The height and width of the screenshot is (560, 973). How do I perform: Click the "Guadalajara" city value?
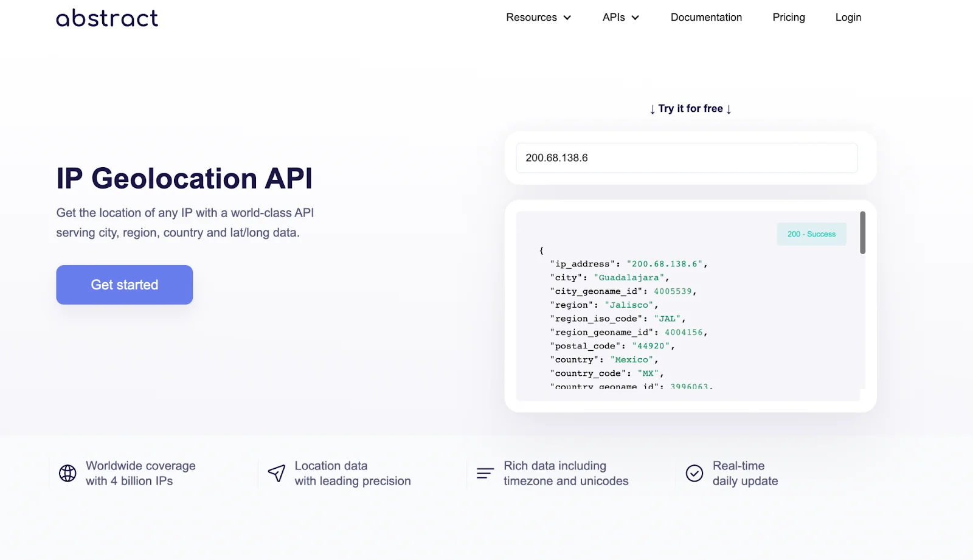click(629, 278)
